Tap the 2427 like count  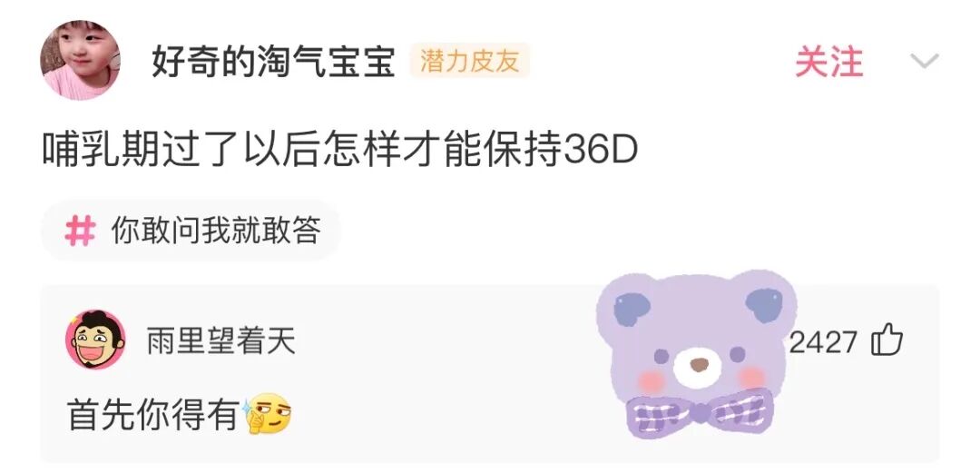tap(822, 342)
